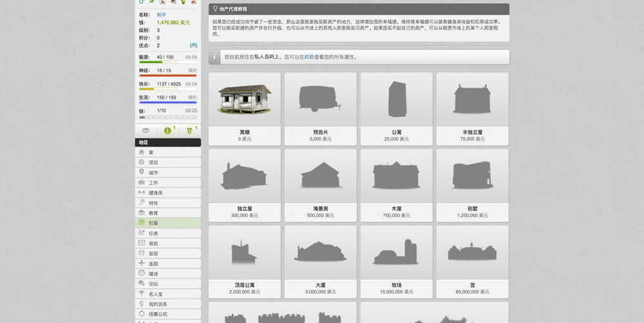
Task: Click the 链 chain progress bar
Action: pyautogui.click(x=168, y=117)
